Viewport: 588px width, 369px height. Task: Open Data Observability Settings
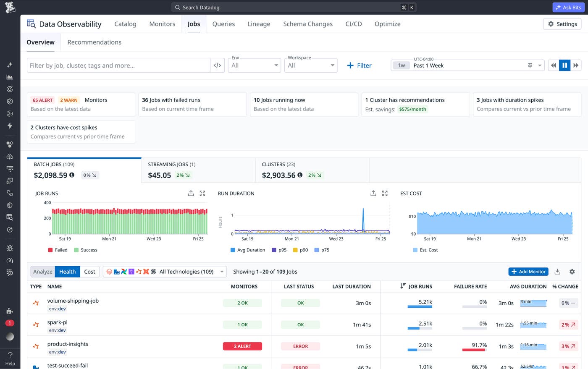562,24
